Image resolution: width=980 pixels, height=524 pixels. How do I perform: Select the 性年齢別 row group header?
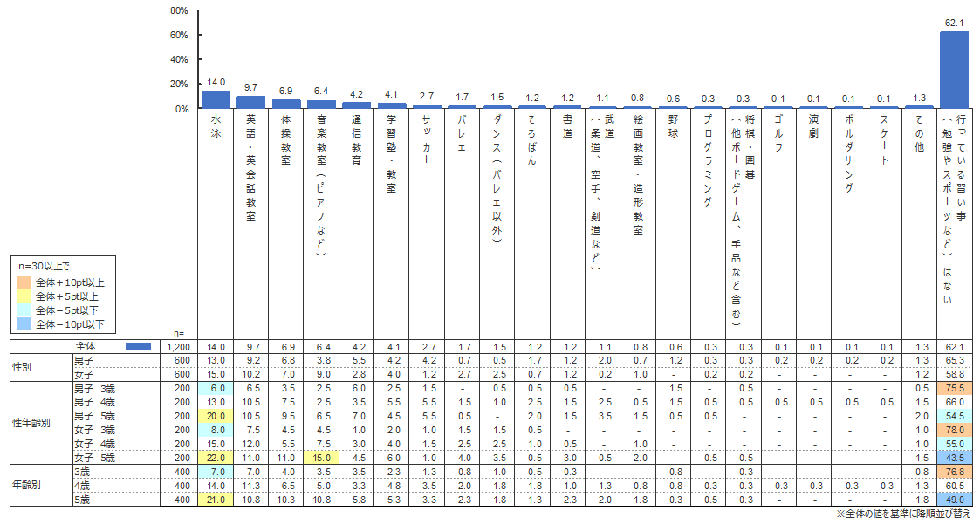[29, 420]
